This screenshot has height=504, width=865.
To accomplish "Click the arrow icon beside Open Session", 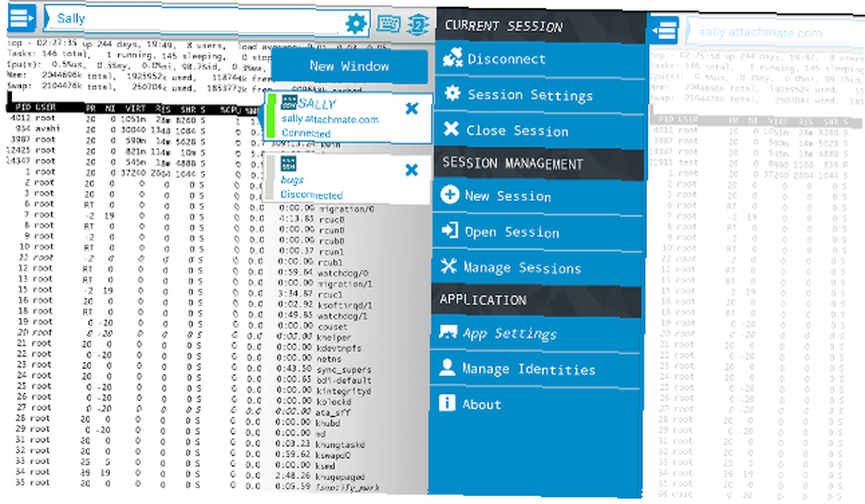I will point(450,230).
